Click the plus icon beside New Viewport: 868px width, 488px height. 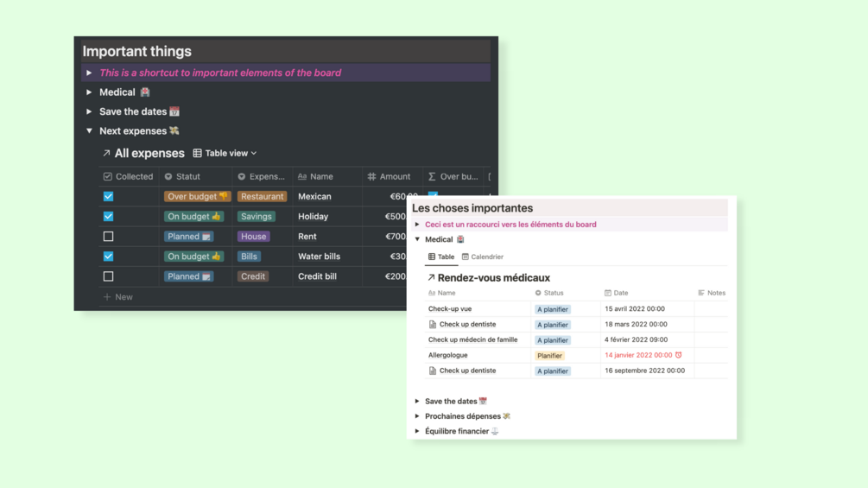(x=107, y=297)
